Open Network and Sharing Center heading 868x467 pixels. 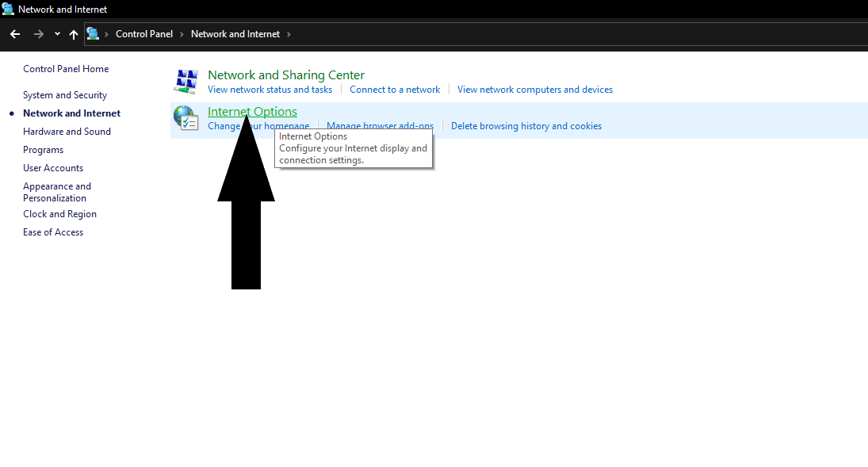[285, 75]
